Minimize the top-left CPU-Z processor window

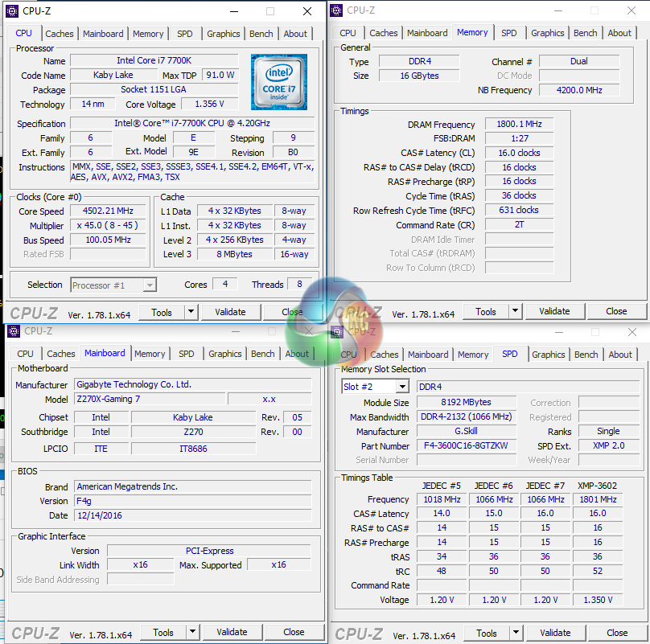pos(233,11)
